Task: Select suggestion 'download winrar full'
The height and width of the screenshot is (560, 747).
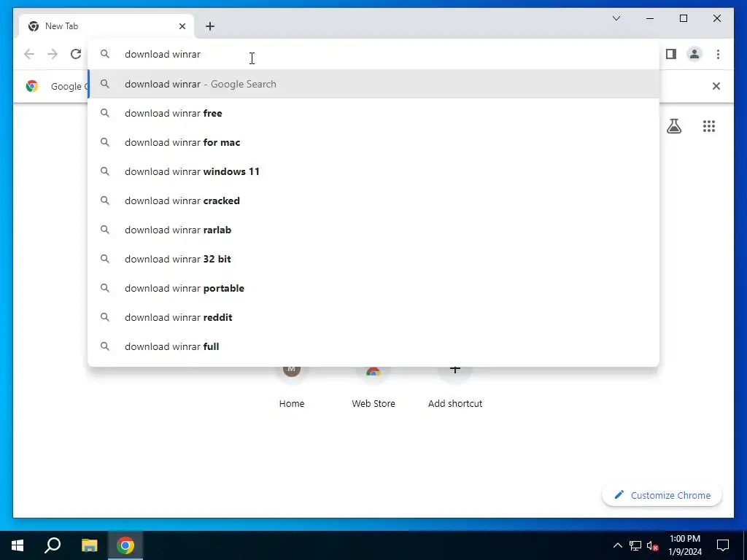Action: tap(373, 346)
